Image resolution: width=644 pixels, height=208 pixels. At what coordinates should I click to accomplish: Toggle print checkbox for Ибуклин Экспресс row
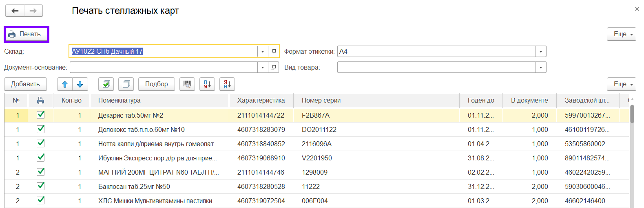pos(41,158)
